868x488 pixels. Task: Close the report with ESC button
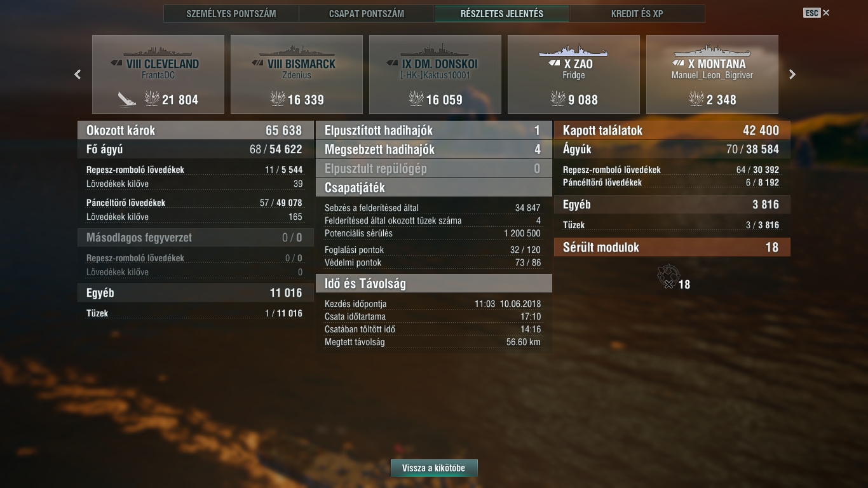tap(817, 13)
